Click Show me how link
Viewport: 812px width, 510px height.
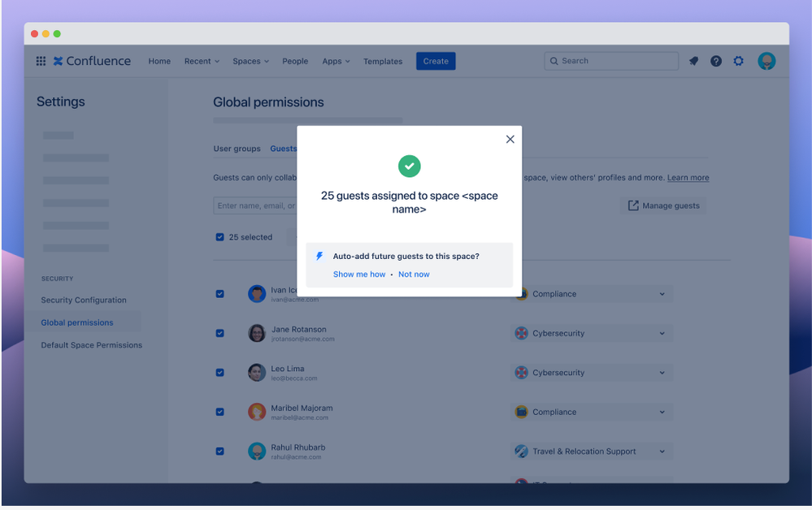[359, 274]
